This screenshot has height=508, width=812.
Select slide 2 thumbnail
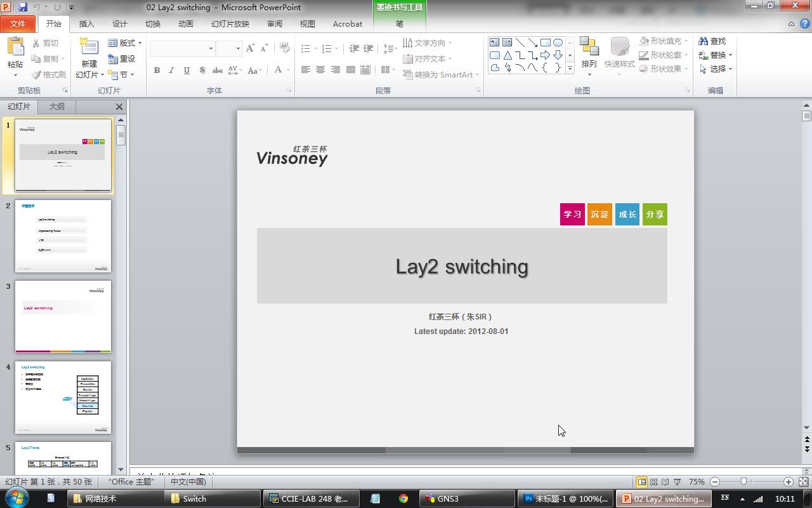63,236
